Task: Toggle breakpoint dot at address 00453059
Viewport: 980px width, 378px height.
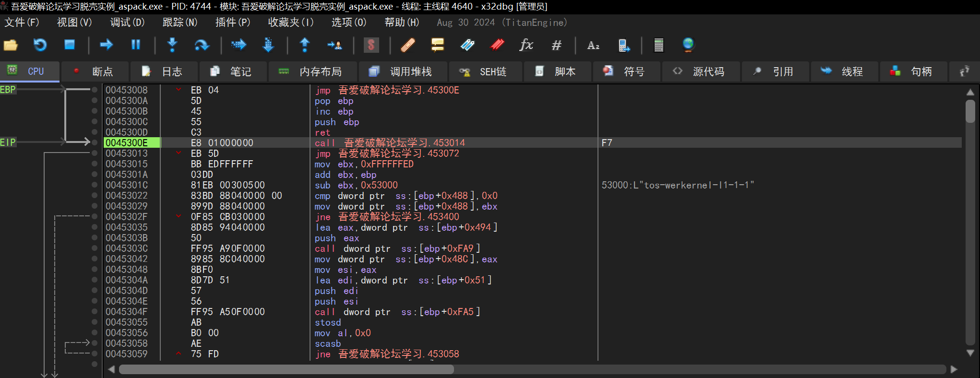Action: coord(95,354)
